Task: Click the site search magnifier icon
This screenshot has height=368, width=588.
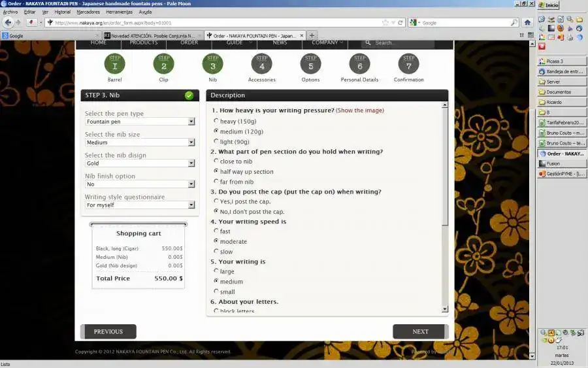Action: click(368, 42)
